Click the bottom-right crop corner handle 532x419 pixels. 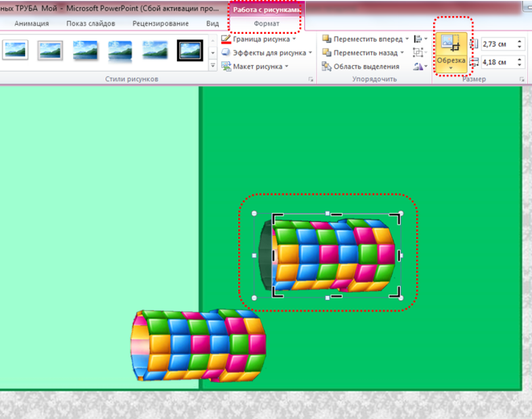pos(396,293)
